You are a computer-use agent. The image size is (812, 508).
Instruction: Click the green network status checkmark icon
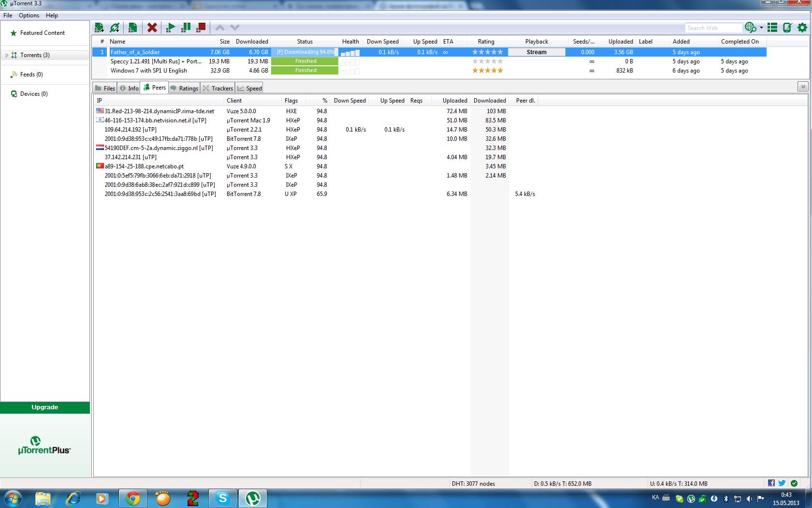click(794, 483)
